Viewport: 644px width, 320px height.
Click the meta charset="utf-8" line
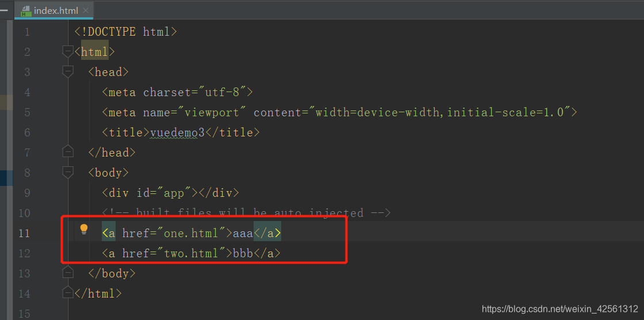[178, 92]
